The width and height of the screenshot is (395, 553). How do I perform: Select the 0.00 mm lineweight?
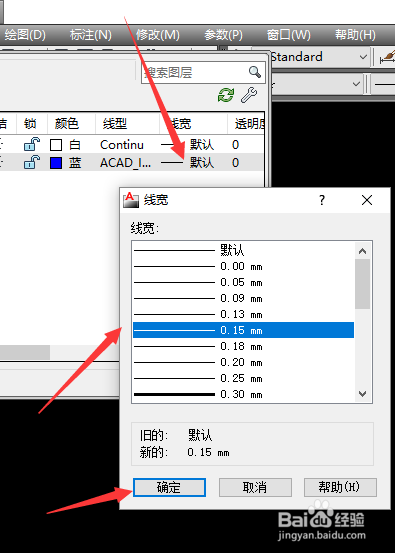click(243, 266)
